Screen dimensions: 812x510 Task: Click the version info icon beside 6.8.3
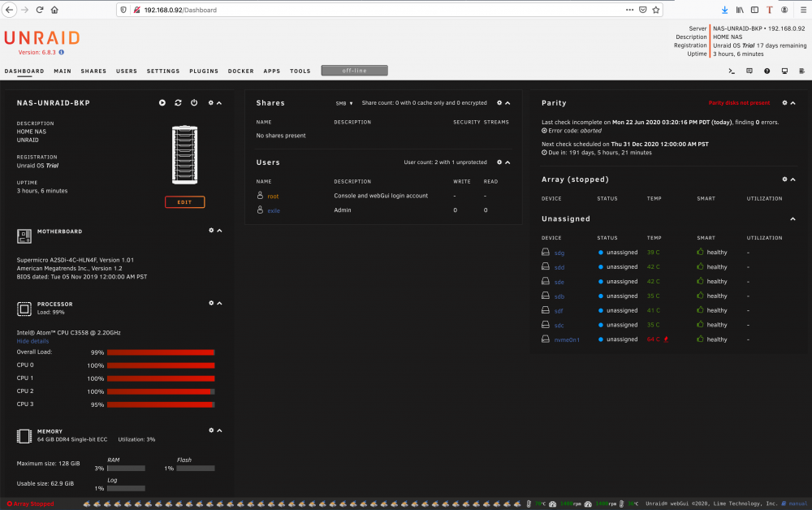tap(62, 52)
